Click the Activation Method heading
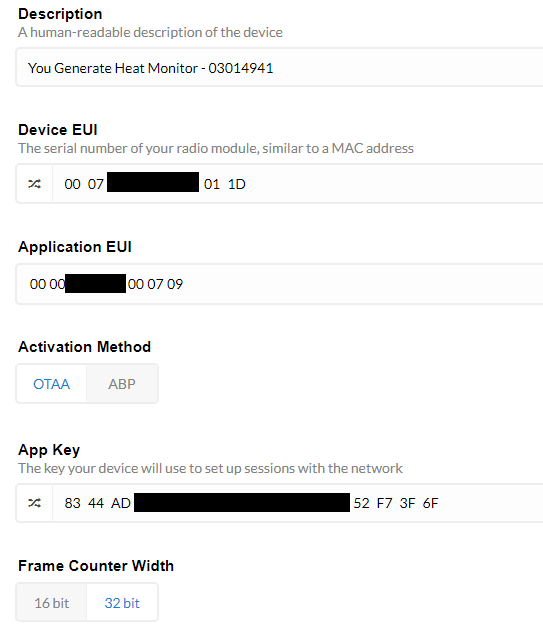This screenshot has width=543, height=642. point(84,347)
